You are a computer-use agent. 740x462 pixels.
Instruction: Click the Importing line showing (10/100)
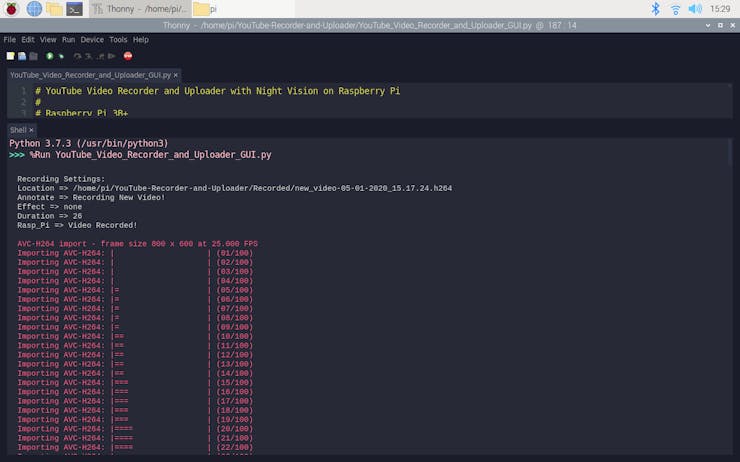click(135, 336)
